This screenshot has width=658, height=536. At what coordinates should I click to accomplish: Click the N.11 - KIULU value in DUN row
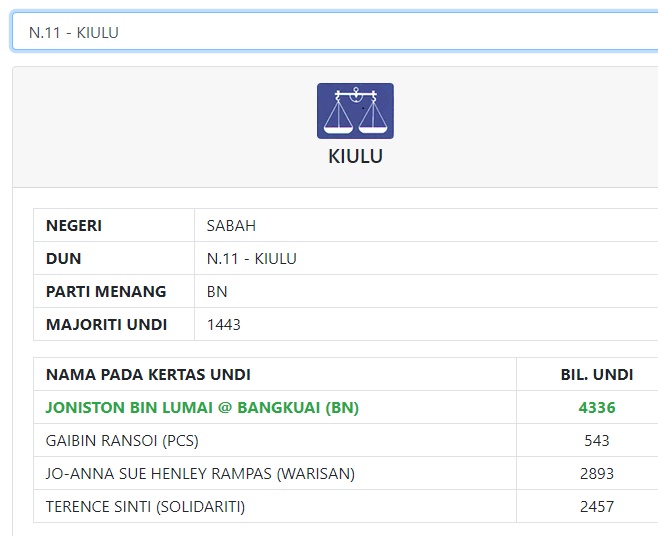[251, 259]
